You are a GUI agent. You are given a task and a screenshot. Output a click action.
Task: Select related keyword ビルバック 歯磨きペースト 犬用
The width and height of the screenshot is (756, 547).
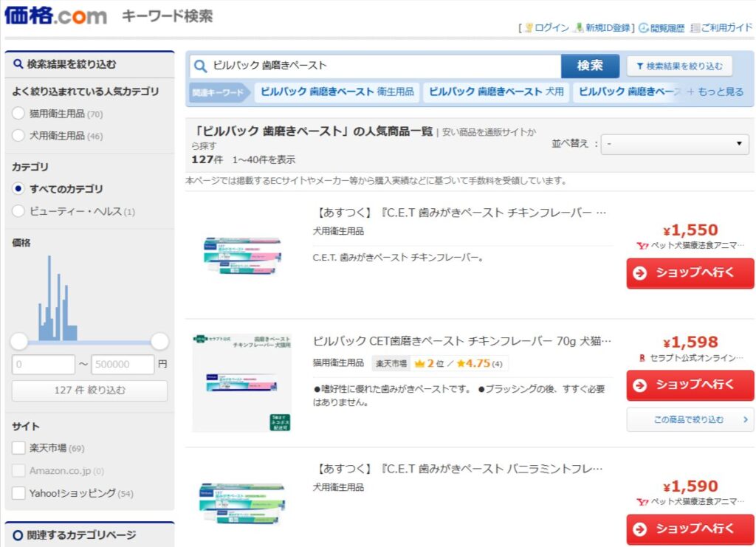[x=496, y=92]
